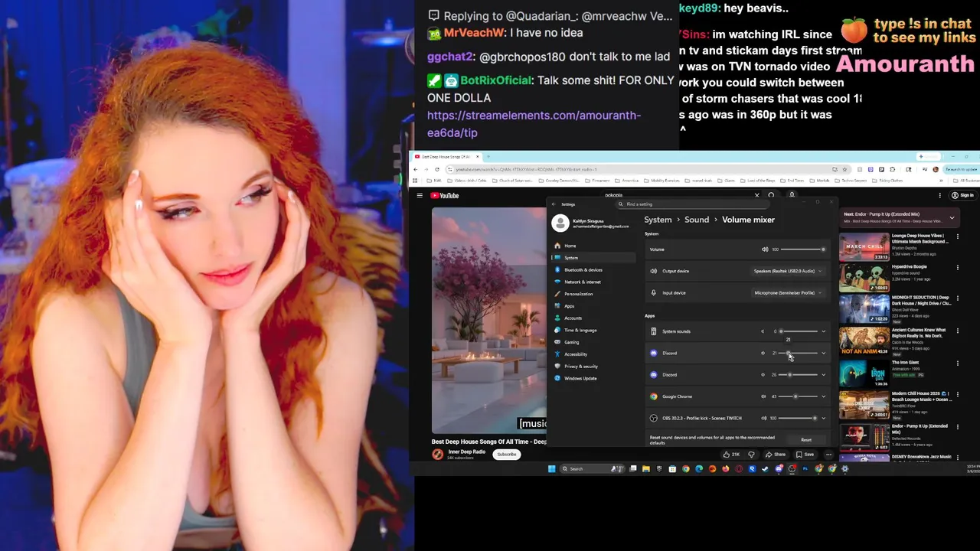
Task: Open a new Chrome tab
Action: click(x=488, y=157)
